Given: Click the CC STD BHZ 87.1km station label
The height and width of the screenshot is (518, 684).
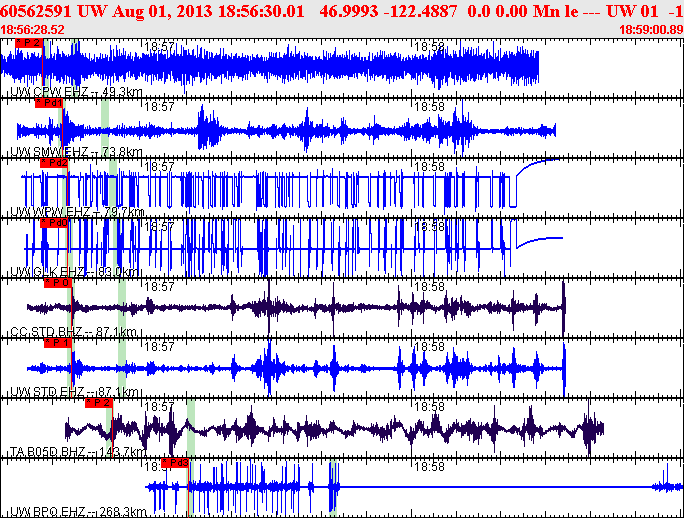Looking at the screenshot, I should [73, 332].
